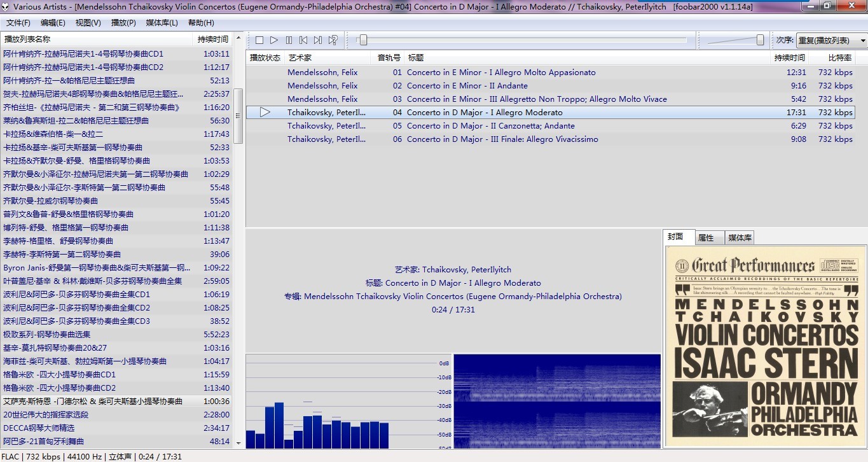Open the 视图(V) menu

[88, 23]
